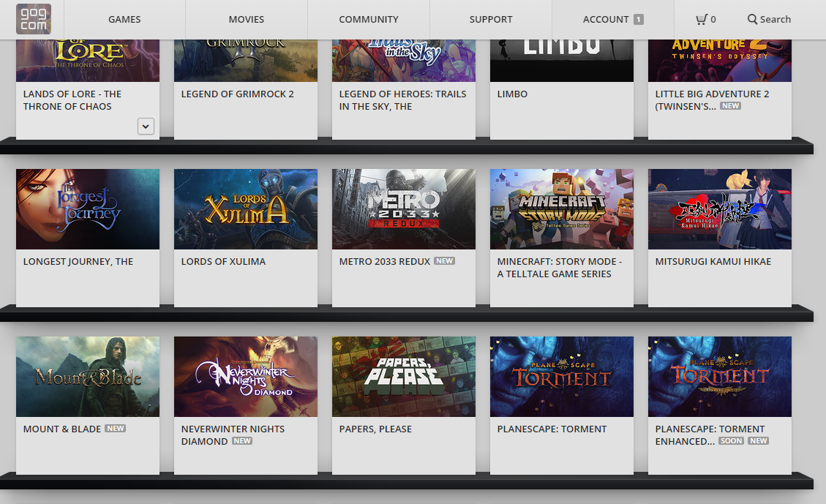Click the Search magnifier icon

(x=752, y=20)
